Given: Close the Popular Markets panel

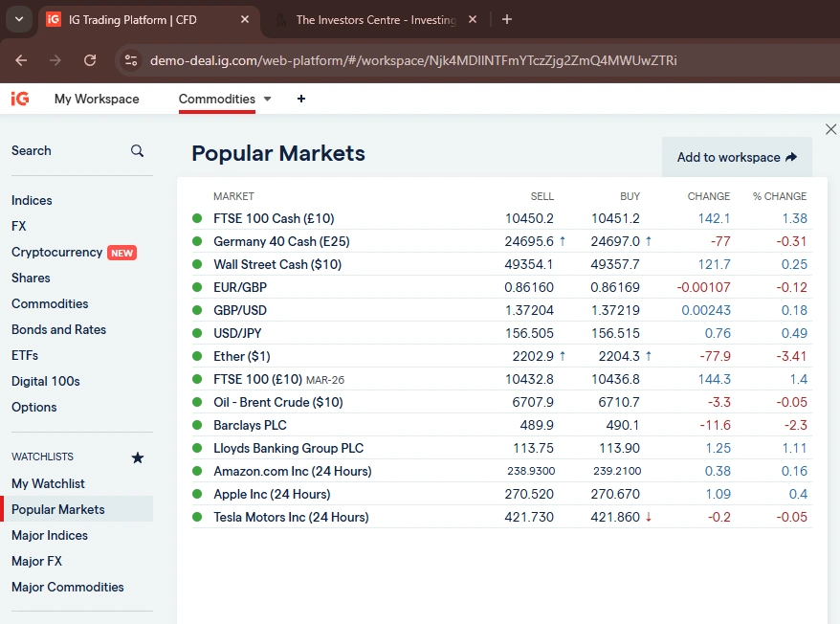Looking at the screenshot, I should point(830,128).
